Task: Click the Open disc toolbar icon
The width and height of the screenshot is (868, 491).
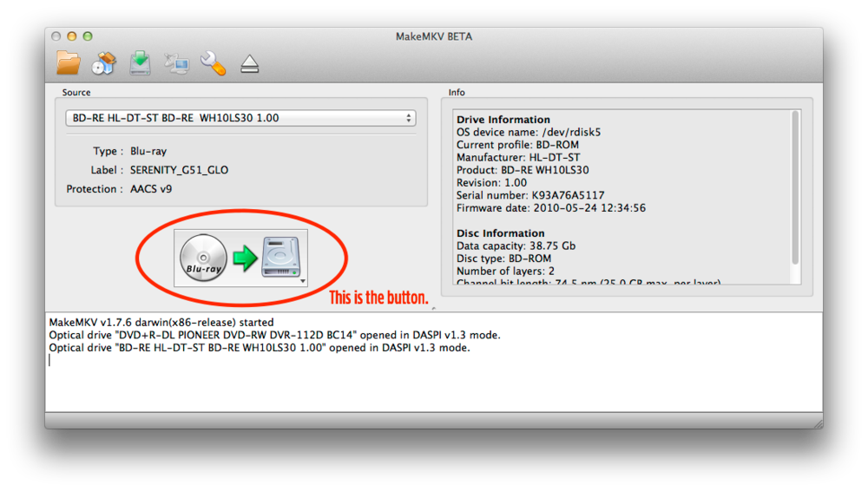Action: pos(104,63)
